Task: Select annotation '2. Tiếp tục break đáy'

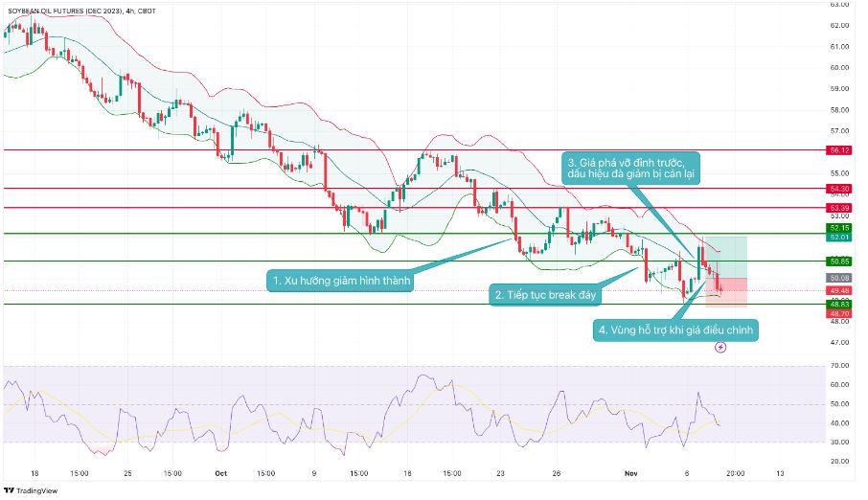Action: pyautogui.click(x=544, y=295)
